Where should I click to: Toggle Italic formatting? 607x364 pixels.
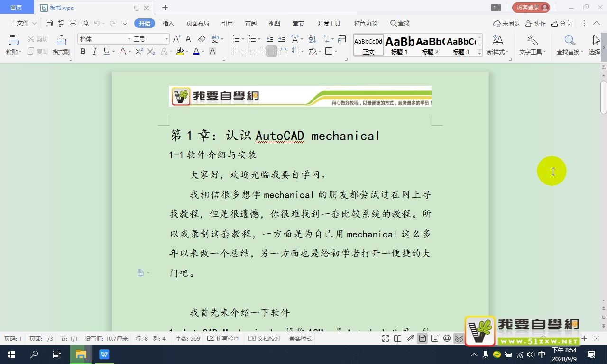[94, 51]
